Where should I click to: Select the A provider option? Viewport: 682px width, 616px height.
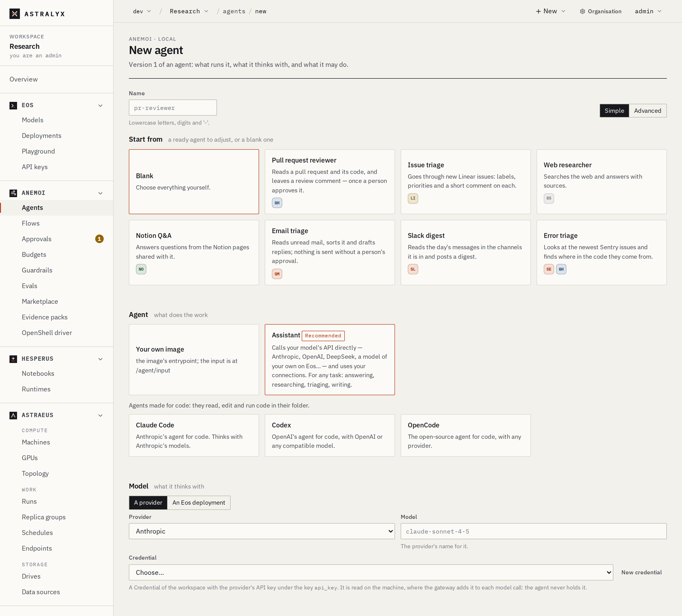pyautogui.click(x=148, y=503)
